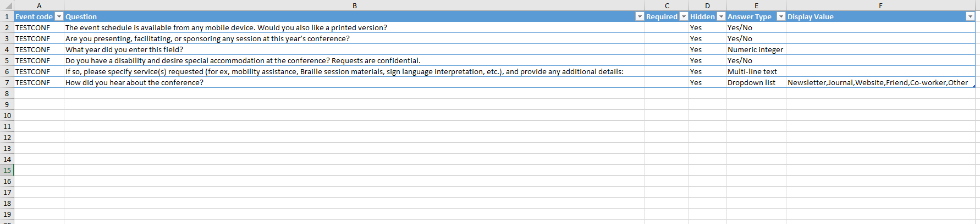Viewport: 980px width, 224px height.
Task: Select 'How did you hear about the conference?' cell
Action: (x=134, y=82)
